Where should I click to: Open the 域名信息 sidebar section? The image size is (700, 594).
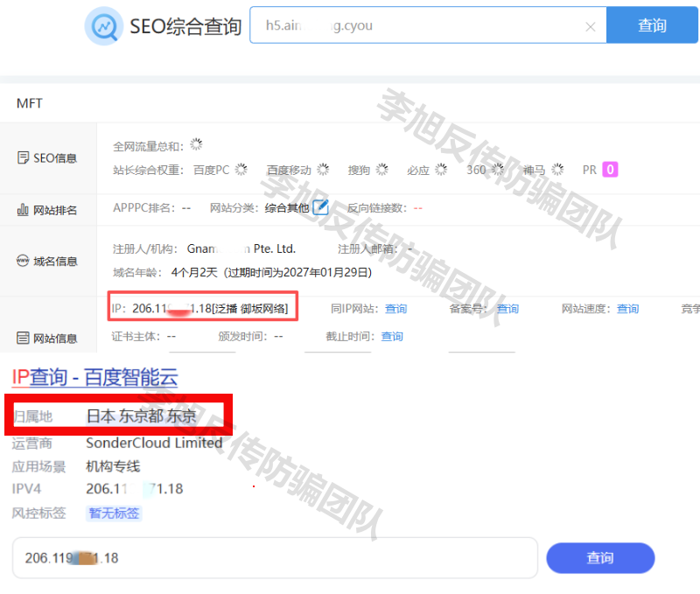point(47,261)
